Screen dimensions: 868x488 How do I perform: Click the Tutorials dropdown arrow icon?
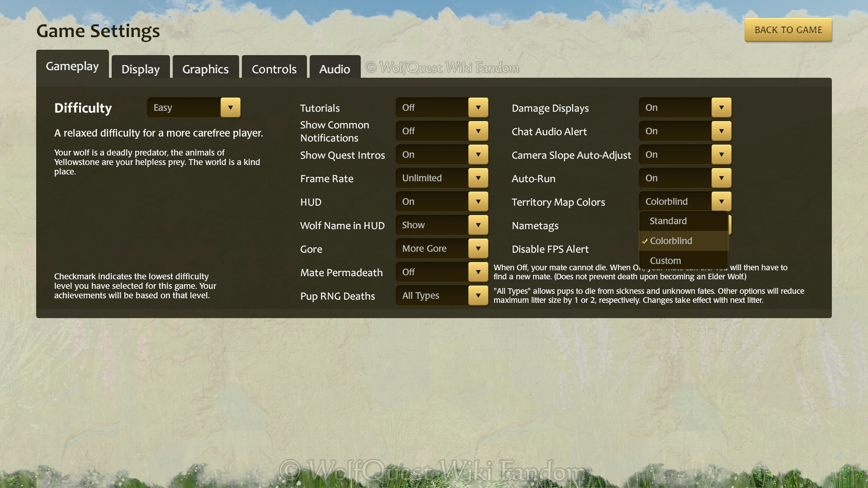(478, 108)
